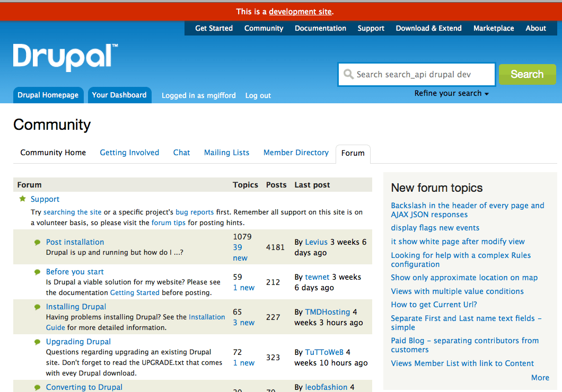View 1 new topic in Upgrading Drupal

(x=244, y=363)
